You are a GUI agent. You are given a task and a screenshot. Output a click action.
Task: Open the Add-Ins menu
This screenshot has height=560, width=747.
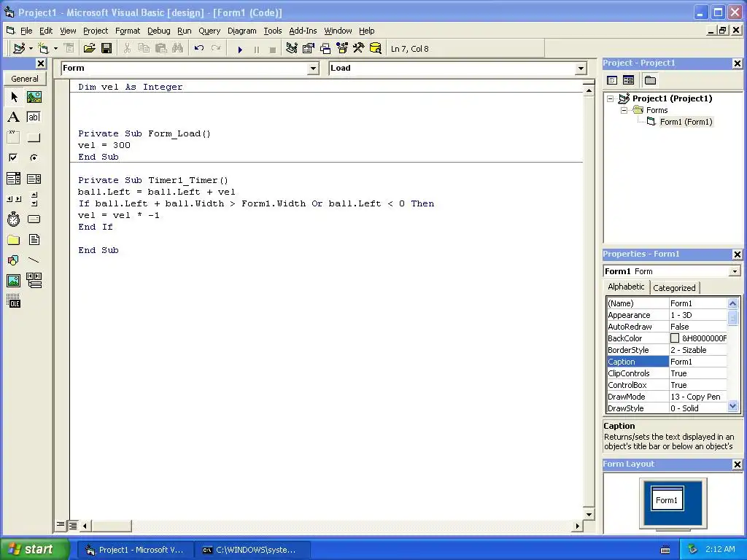303,31
